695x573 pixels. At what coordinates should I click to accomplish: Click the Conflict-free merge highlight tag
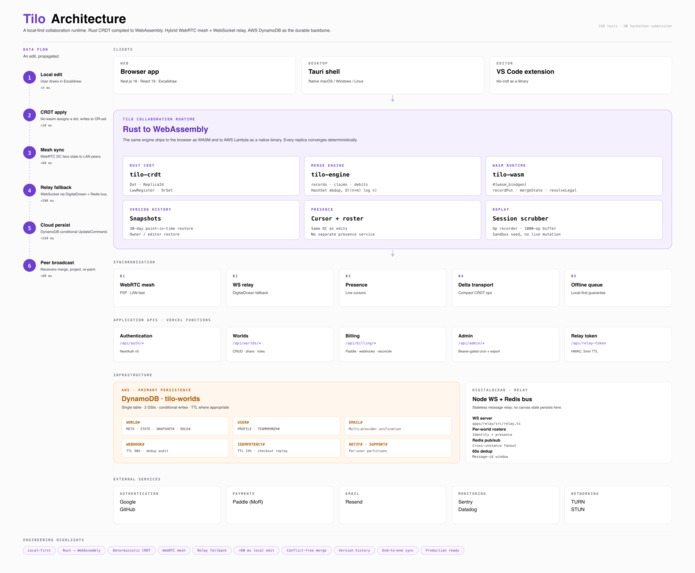pyautogui.click(x=306, y=550)
